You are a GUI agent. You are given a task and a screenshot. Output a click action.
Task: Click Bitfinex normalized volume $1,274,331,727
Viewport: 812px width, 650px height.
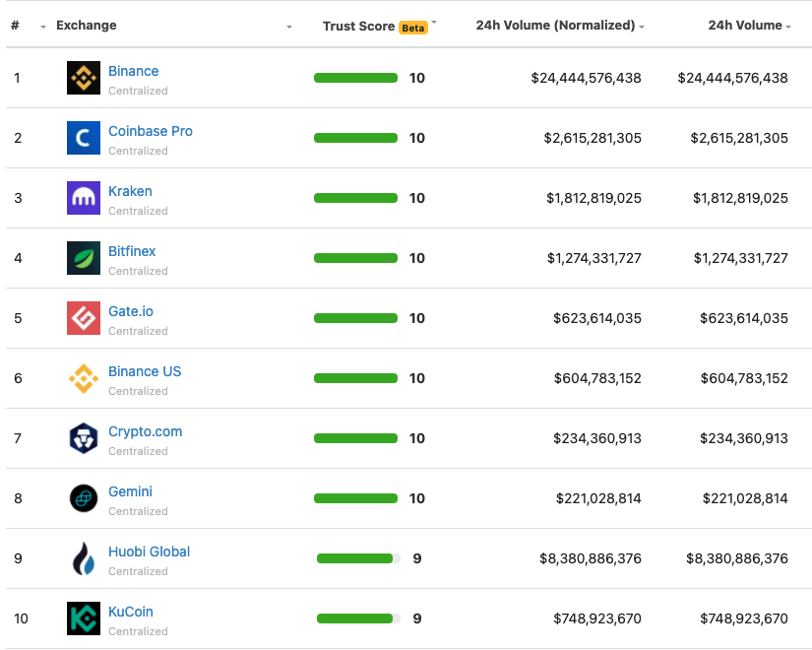pyautogui.click(x=593, y=259)
